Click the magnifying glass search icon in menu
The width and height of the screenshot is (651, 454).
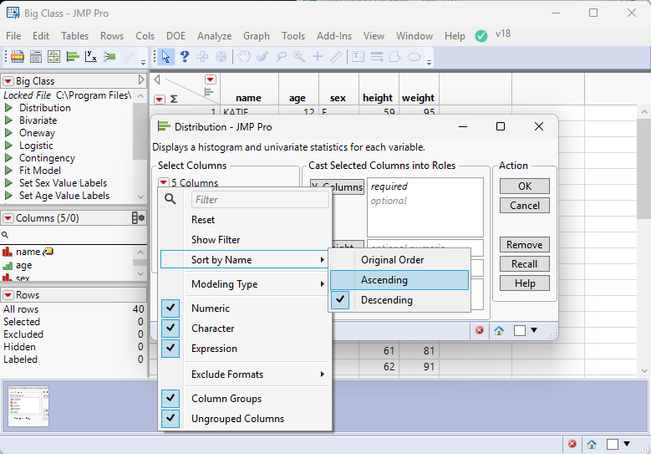(x=171, y=199)
